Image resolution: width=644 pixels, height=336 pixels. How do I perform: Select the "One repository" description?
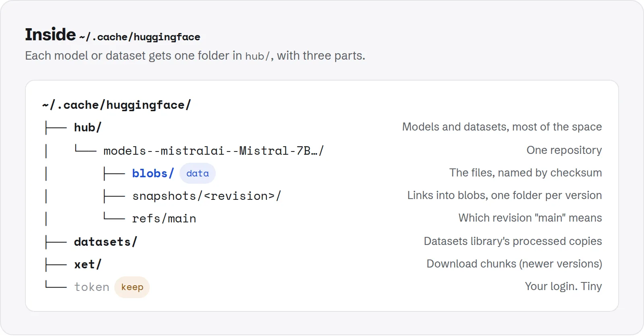(564, 150)
